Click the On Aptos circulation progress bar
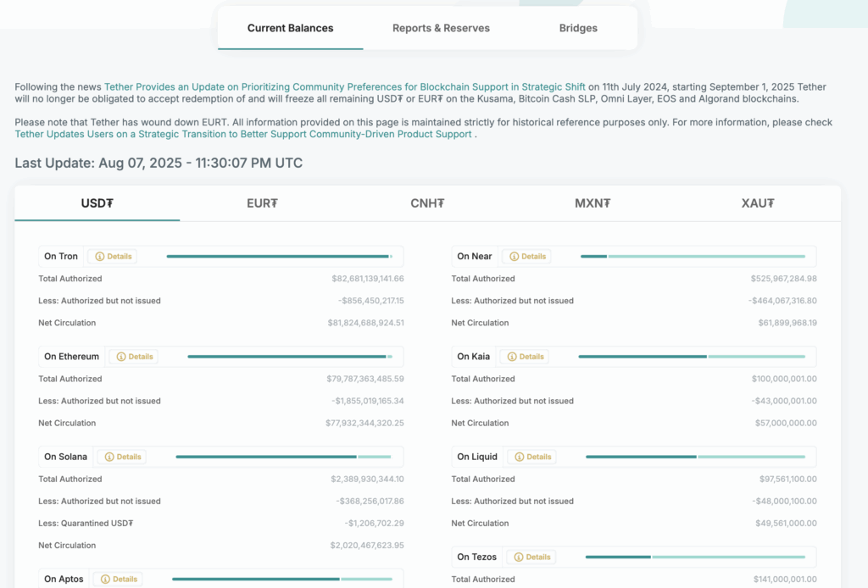 (282, 580)
